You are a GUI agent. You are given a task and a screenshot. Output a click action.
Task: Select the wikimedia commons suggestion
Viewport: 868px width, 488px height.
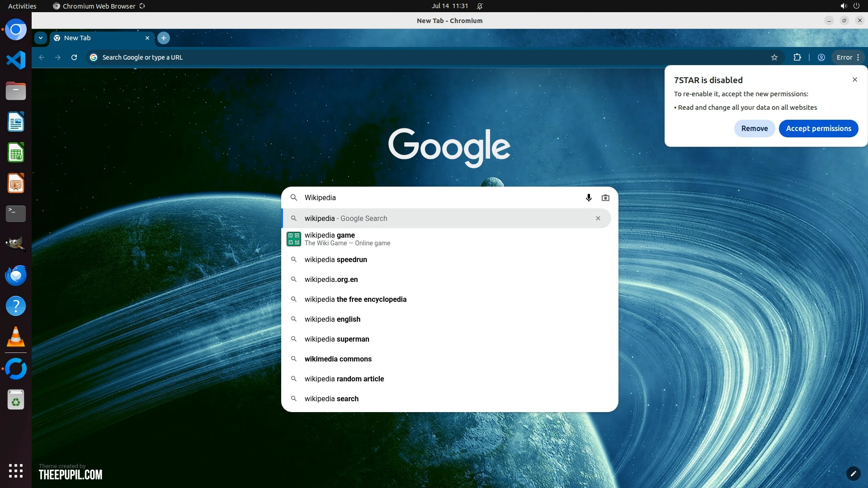[x=338, y=359]
